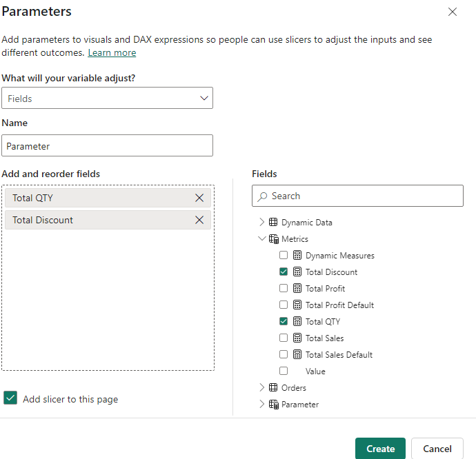
Task: Check the Dynamic Measures checkbox
Action: click(284, 255)
